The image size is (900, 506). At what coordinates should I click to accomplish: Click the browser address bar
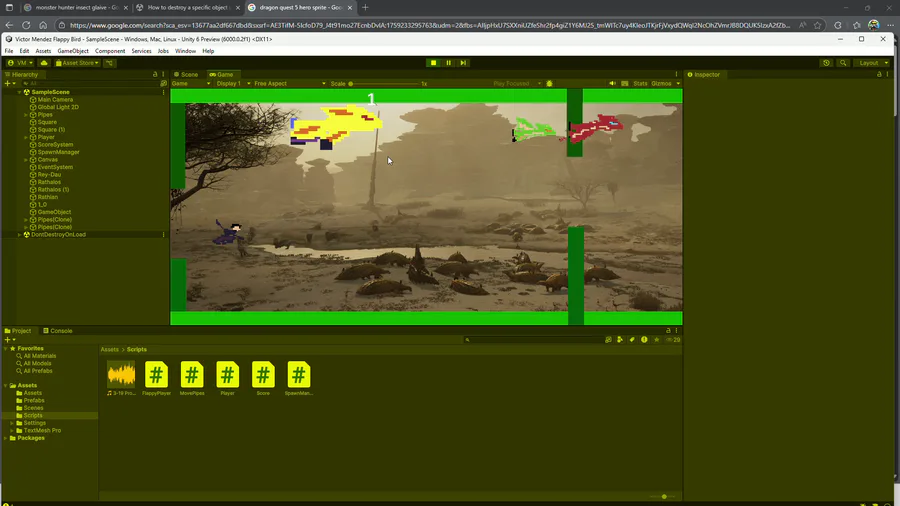point(429,25)
